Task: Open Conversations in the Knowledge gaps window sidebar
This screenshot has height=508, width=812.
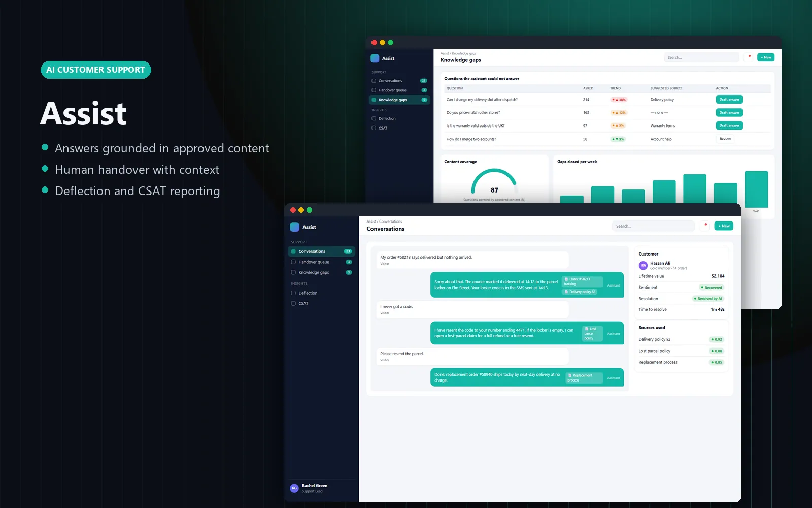Action: coord(399,81)
